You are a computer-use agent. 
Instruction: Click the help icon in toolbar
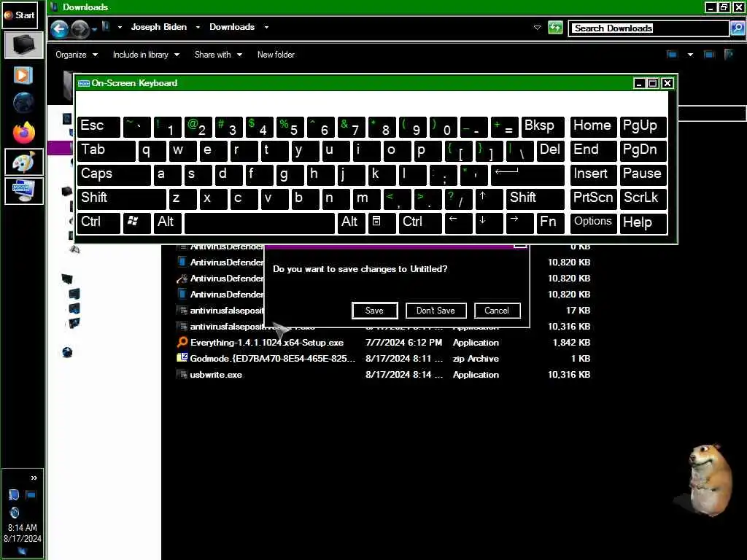coord(729,55)
